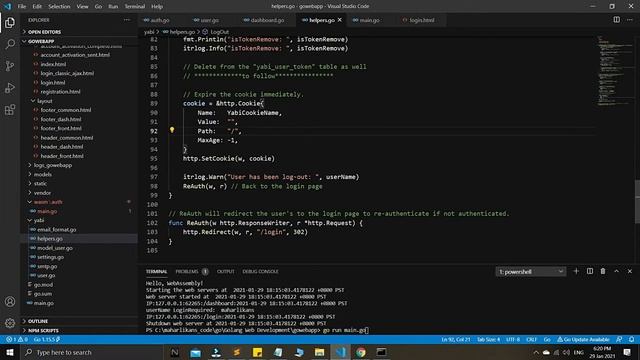Open editor More Actions ellipsis
Screen dimensions: 640x360
click(630, 20)
